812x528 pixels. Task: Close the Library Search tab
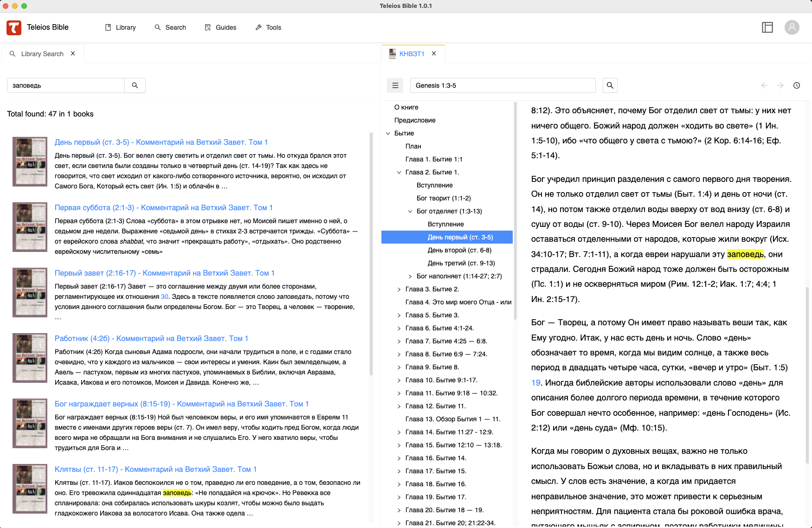pyautogui.click(x=73, y=54)
